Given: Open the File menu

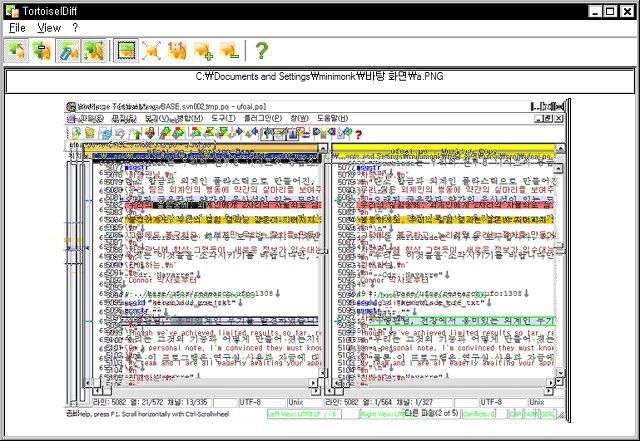Looking at the screenshot, I should 17,28.
